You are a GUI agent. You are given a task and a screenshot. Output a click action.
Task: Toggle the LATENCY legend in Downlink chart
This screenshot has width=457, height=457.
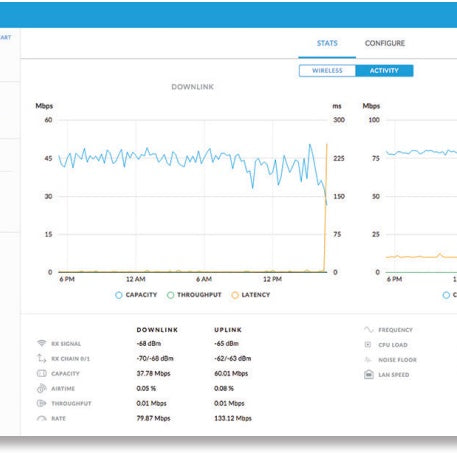pyautogui.click(x=251, y=295)
